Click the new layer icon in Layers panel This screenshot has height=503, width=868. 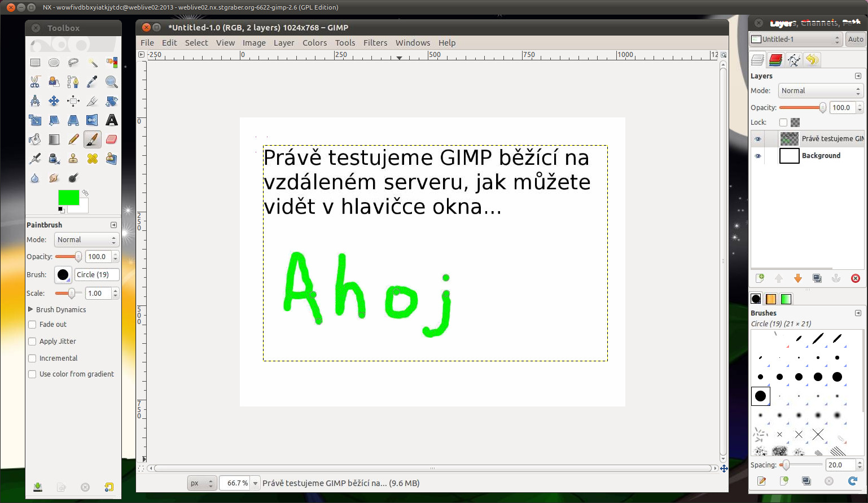point(760,278)
